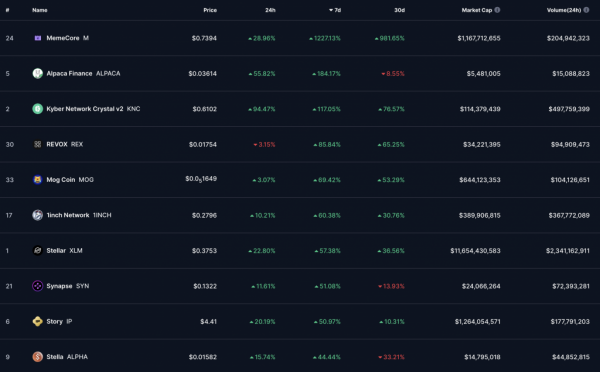Click the 1inch Network logo icon

(x=38, y=215)
